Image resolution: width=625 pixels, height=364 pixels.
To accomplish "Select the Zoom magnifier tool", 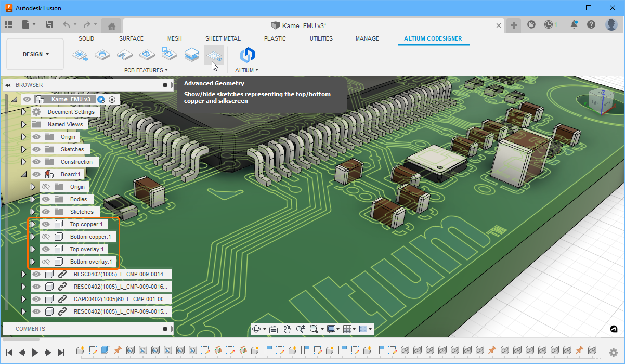I will (301, 329).
